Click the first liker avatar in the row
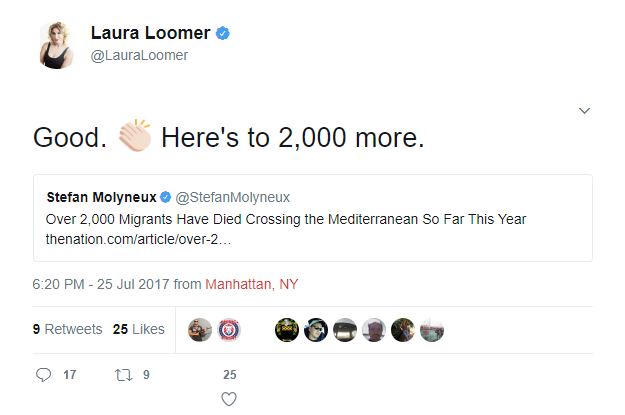 coord(200,329)
